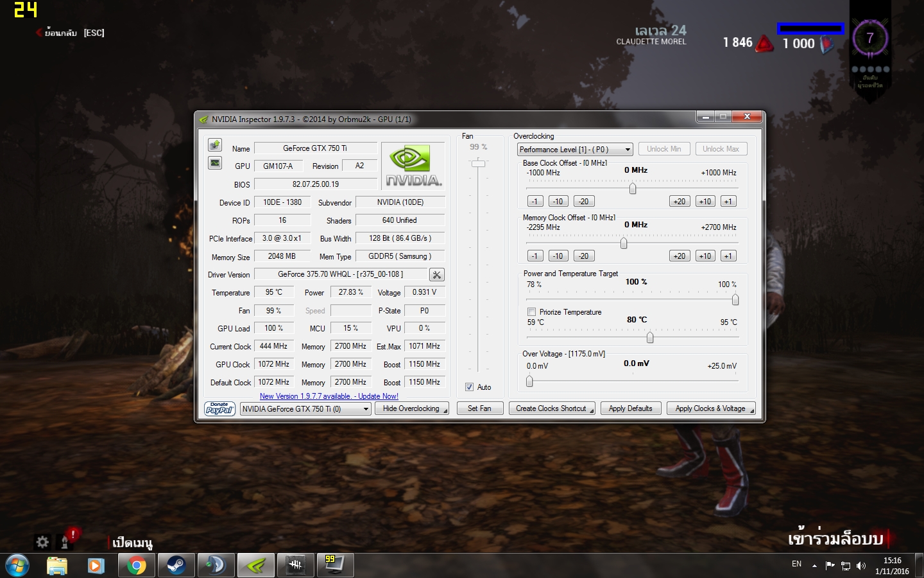Viewport: 924px width, 578px height.
Task: Click Base Clock Offset +1 button
Action: pos(728,201)
